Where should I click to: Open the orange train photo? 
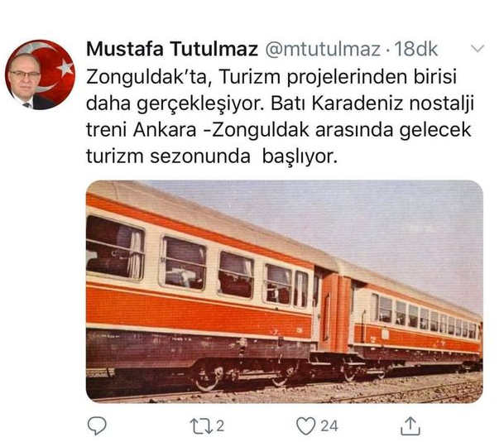285,291
